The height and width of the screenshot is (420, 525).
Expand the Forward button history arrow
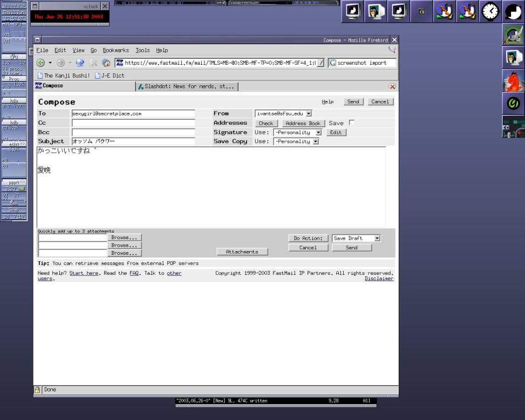[70, 63]
